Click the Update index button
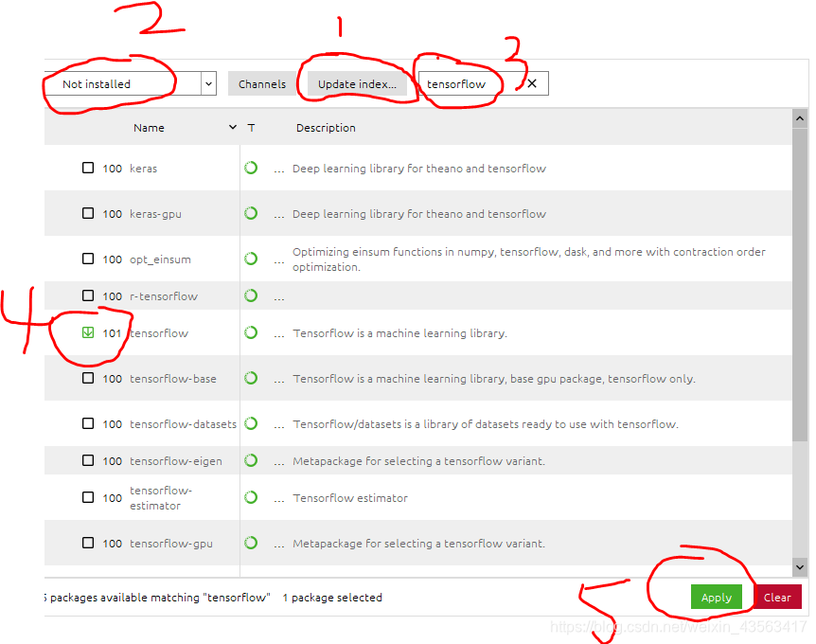 pos(357,84)
